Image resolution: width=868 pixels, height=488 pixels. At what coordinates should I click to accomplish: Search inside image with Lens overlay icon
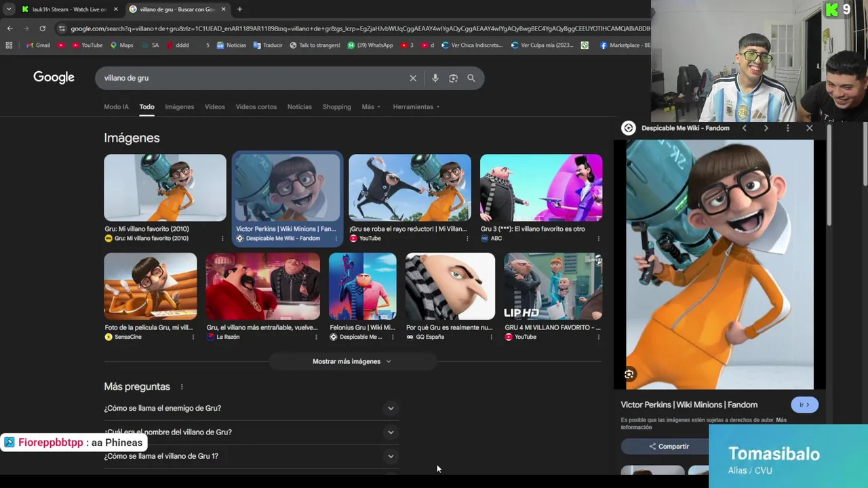coord(629,374)
